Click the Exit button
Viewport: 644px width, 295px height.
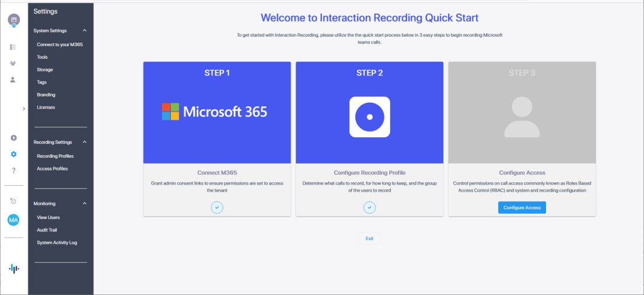[x=369, y=238]
